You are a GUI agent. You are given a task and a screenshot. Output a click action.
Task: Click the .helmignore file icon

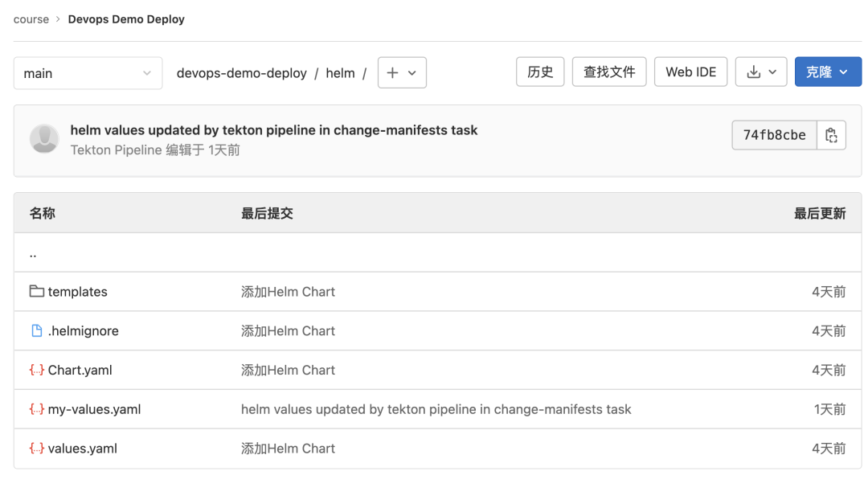click(x=36, y=330)
